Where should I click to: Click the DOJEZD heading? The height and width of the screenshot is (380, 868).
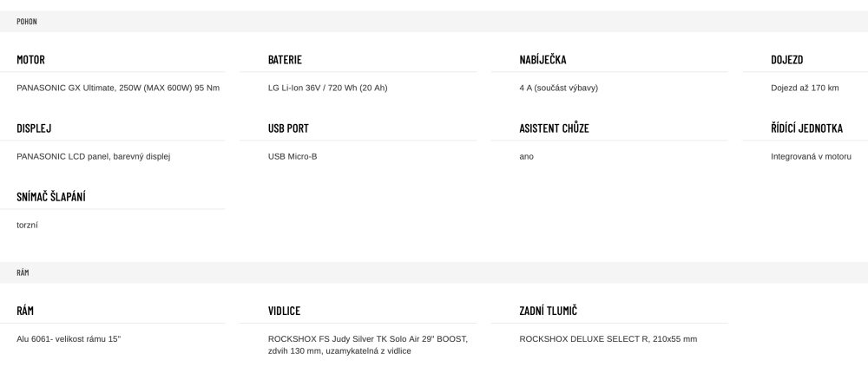point(786,60)
